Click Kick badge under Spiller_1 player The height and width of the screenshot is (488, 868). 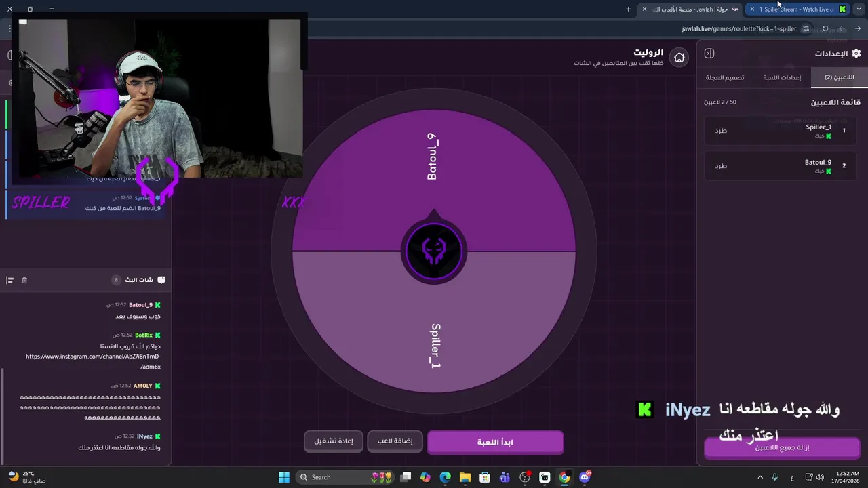click(x=829, y=136)
